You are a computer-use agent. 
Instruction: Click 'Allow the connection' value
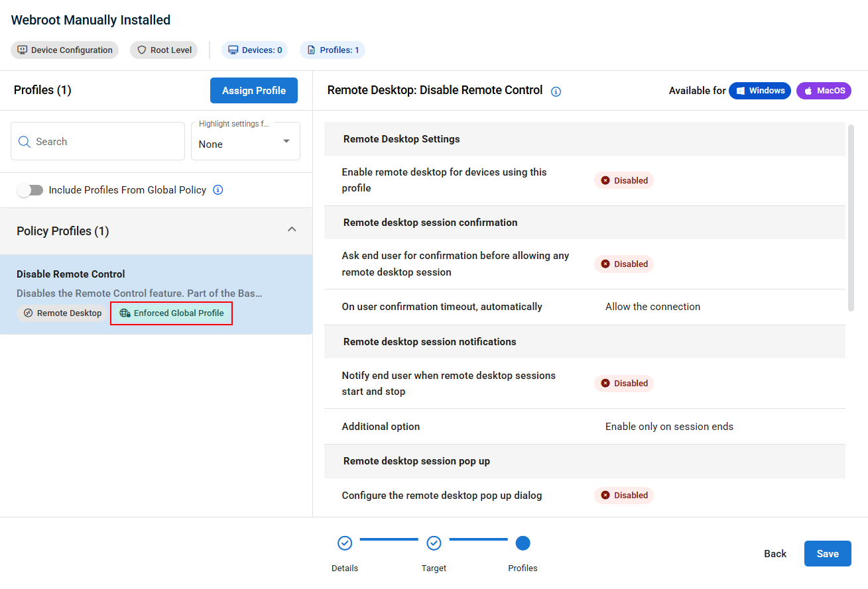coord(653,307)
